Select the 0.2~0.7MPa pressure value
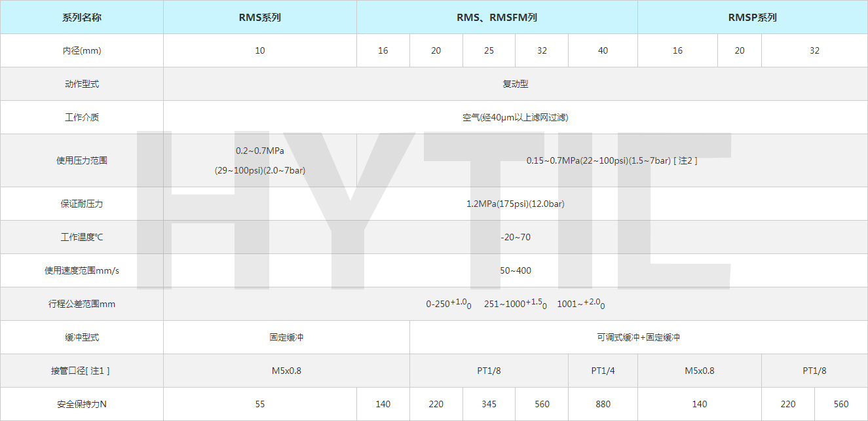Screen dimensions: 868x421 260,151
